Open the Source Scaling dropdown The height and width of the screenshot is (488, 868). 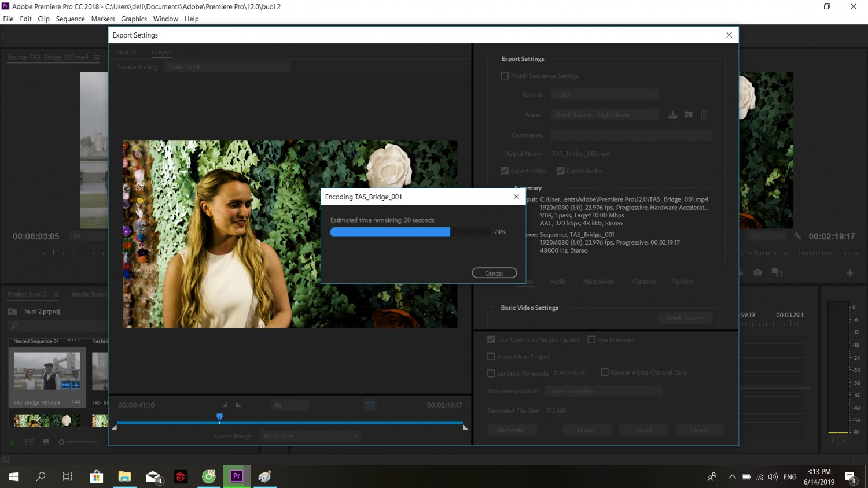point(227,67)
